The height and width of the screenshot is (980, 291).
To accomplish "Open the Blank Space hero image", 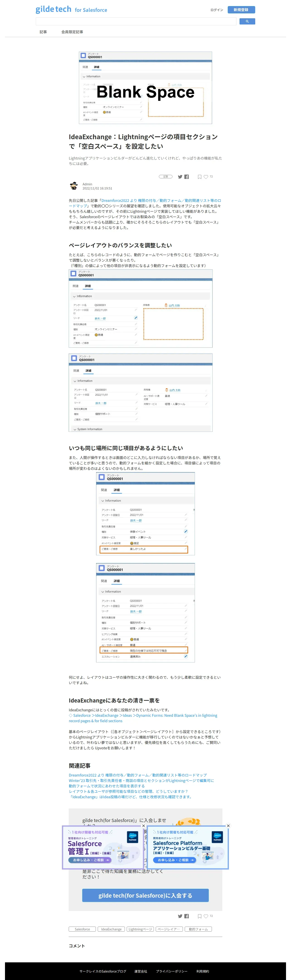I will click(145, 88).
